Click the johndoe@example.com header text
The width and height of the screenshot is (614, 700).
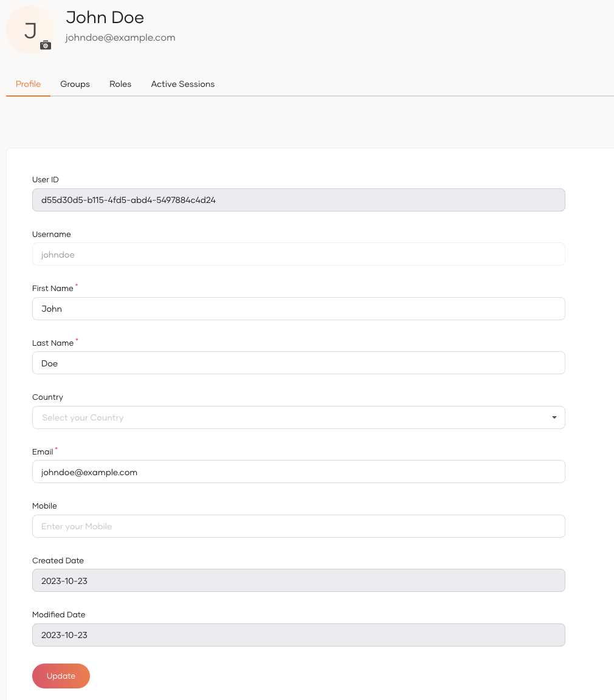click(x=120, y=38)
